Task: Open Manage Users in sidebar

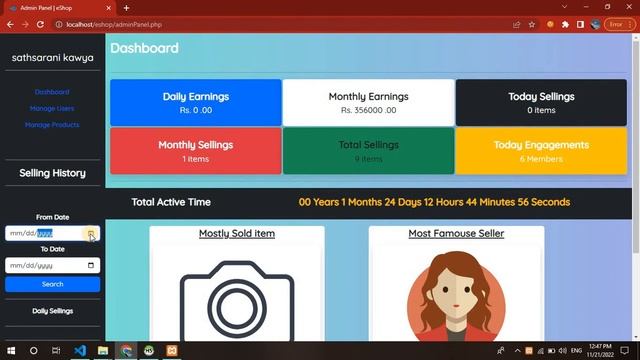Action: coord(52,109)
